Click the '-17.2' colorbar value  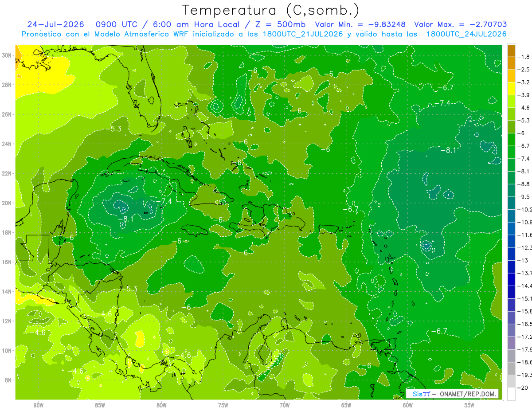click(524, 337)
